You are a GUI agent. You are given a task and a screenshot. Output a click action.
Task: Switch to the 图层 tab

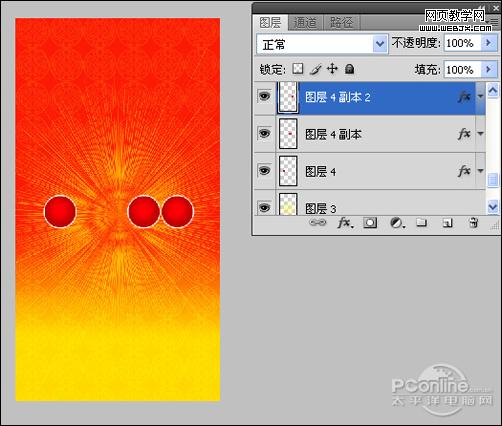click(x=270, y=23)
